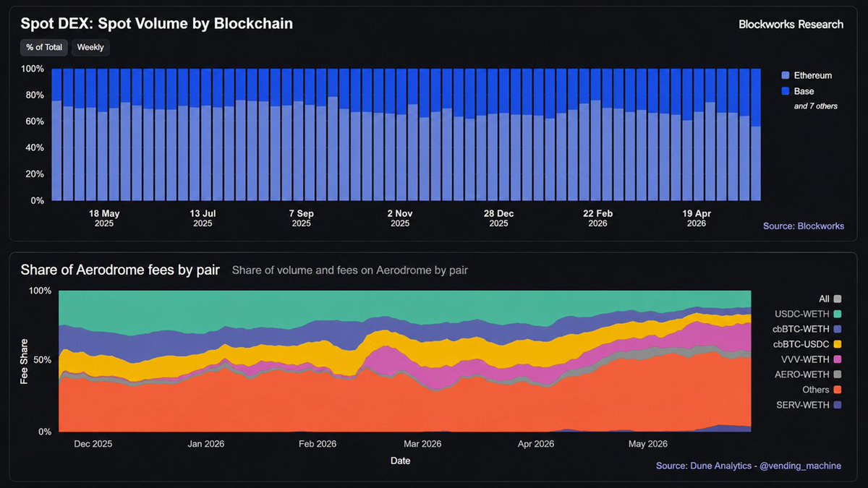
Task: Click the 40% y-axis tick in top chart
Action: (x=34, y=147)
